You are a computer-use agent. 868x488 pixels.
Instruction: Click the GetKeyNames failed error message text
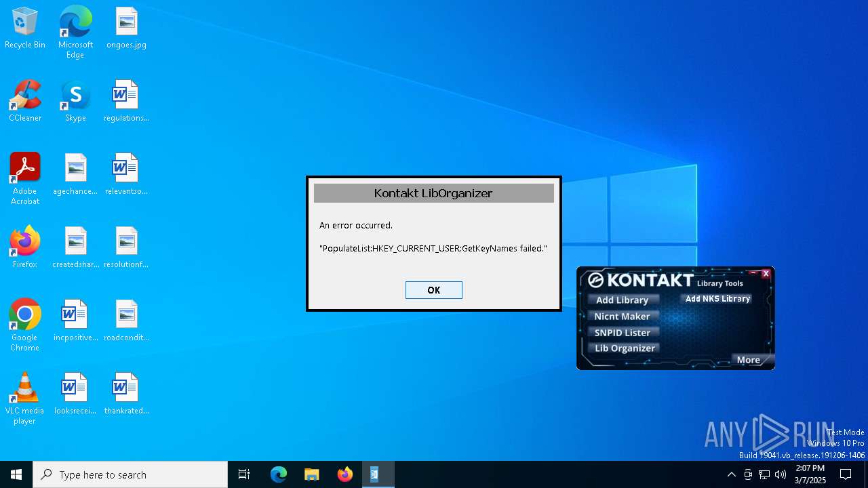click(x=433, y=249)
